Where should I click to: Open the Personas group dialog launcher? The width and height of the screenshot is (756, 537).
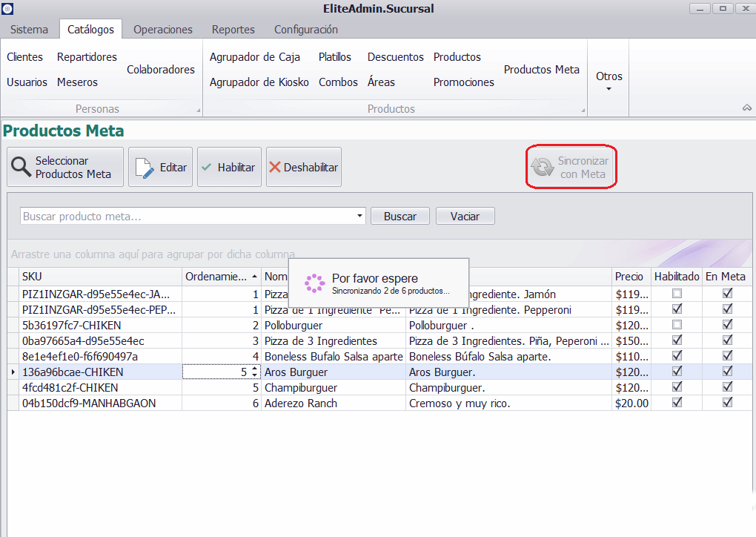click(x=198, y=111)
